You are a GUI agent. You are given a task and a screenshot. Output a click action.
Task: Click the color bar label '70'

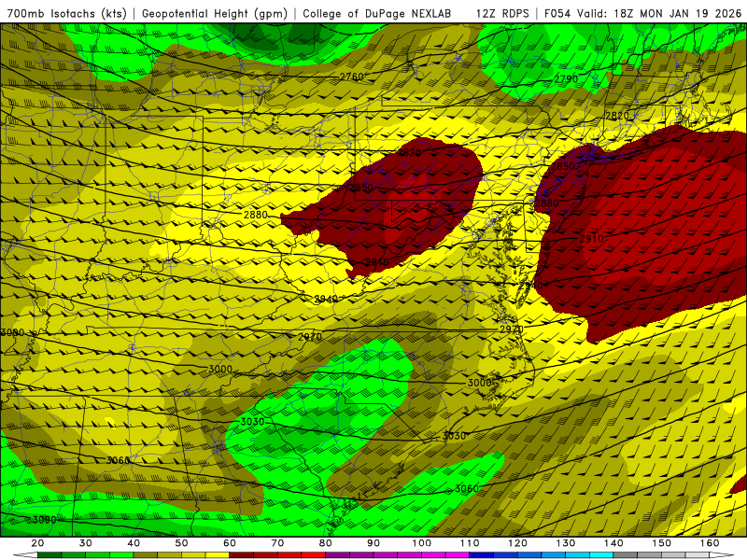click(277, 543)
